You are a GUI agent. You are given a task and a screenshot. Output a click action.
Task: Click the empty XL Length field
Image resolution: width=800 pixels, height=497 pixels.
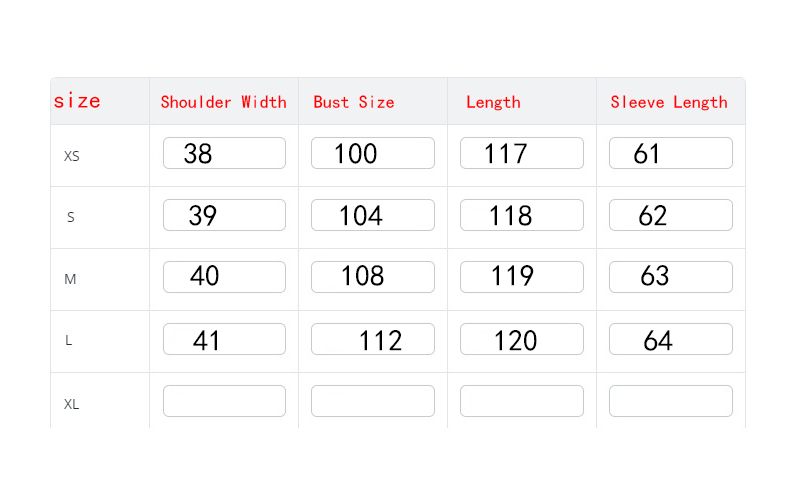[522, 401]
